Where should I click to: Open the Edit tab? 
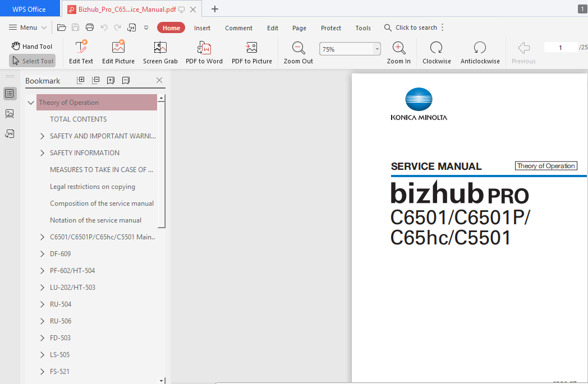tap(273, 28)
